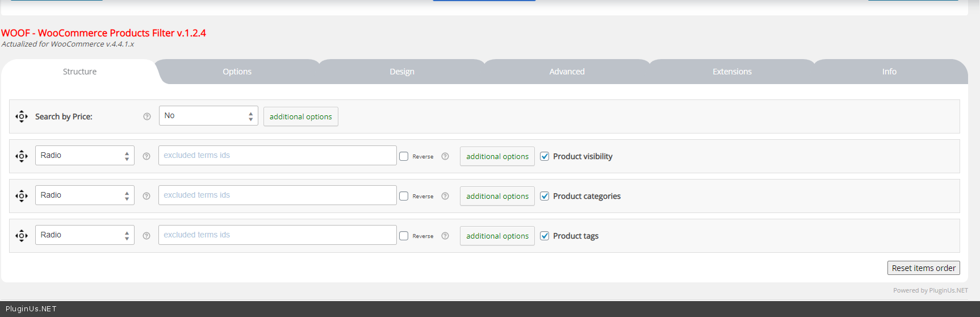Click excluded terms ids field for Product tags

point(277,235)
